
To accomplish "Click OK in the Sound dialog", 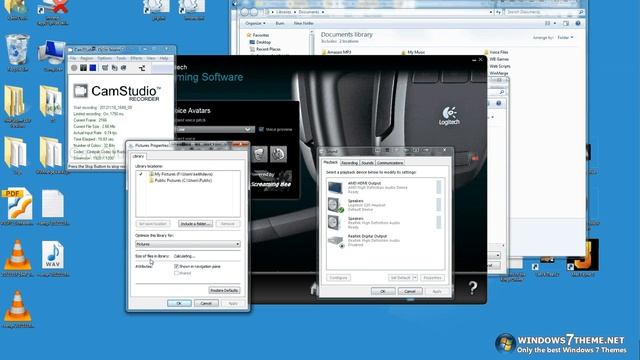I will click(x=383, y=291).
